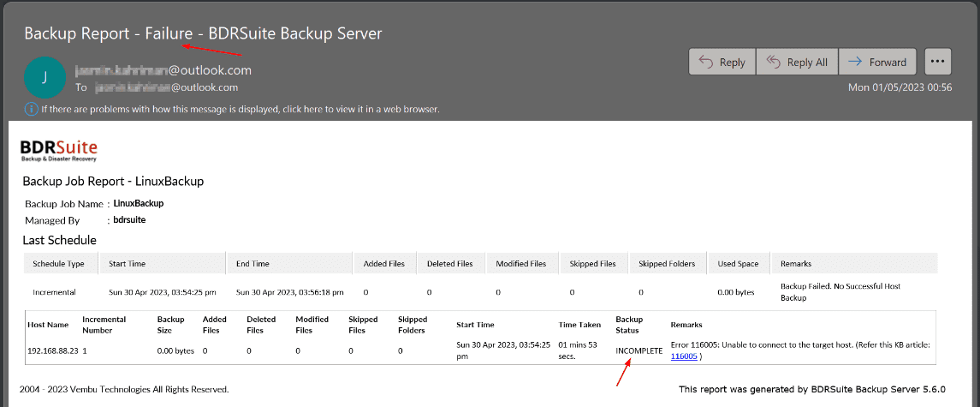Open message in web browser via info bar
980x407 pixels.
tap(241, 109)
